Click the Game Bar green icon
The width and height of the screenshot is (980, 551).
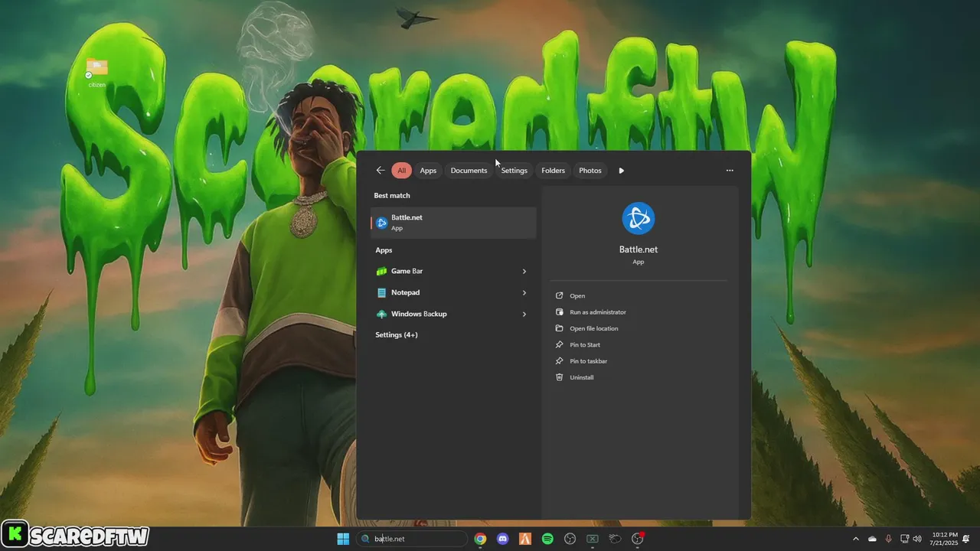(382, 271)
